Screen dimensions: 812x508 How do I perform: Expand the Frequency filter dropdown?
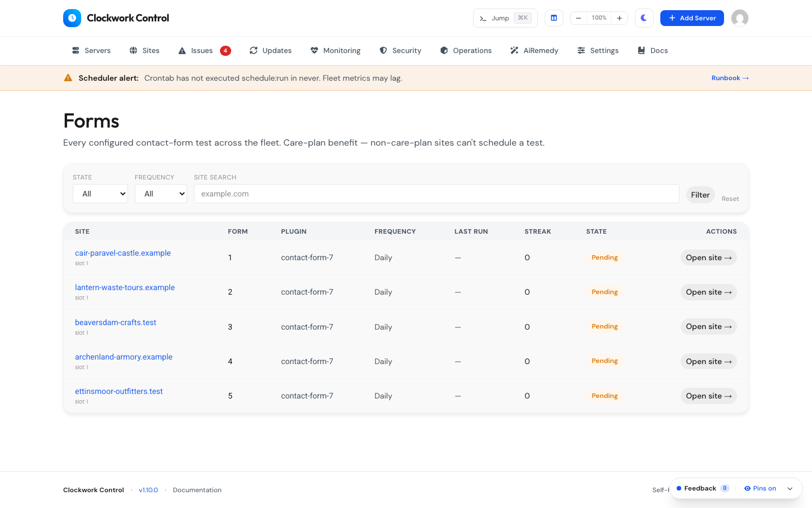161,194
